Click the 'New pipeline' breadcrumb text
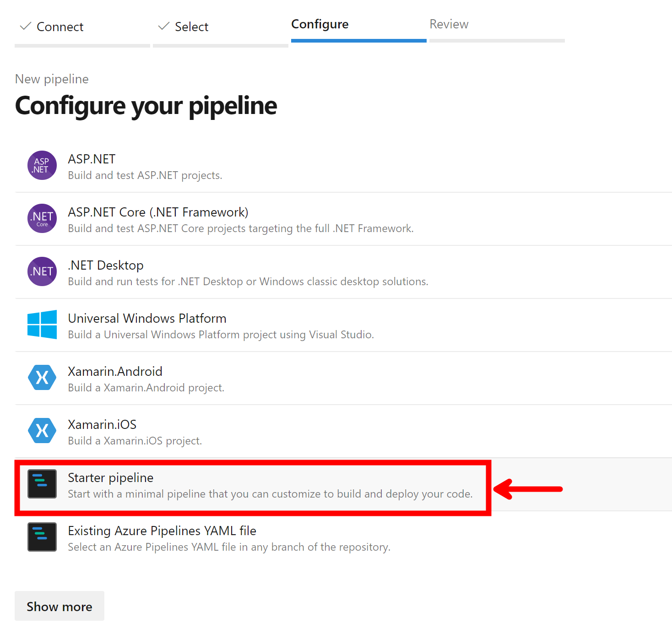 52,79
